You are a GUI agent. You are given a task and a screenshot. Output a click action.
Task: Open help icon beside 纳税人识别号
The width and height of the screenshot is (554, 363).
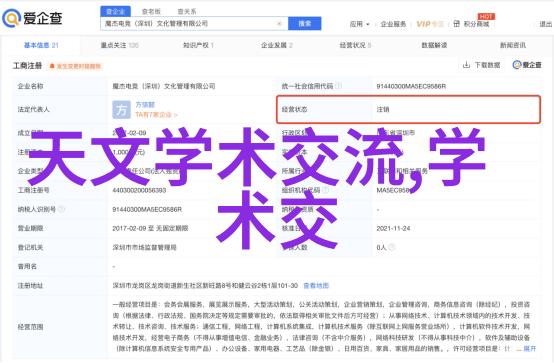click(x=61, y=209)
